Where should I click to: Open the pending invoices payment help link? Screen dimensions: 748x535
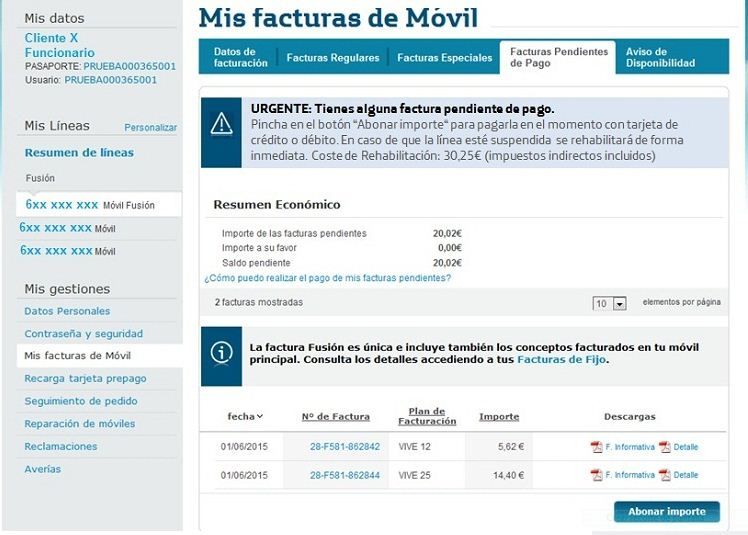(327, 278)
